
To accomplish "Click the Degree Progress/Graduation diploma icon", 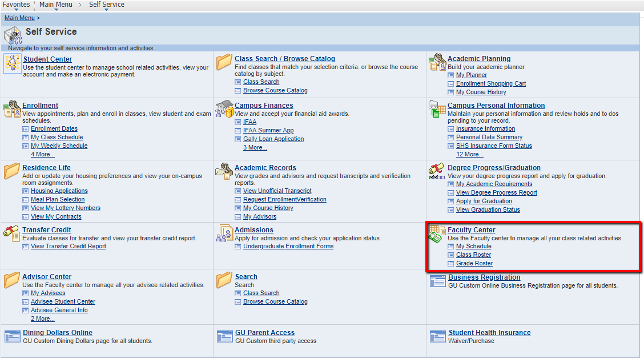I will (x=437, y=171).
